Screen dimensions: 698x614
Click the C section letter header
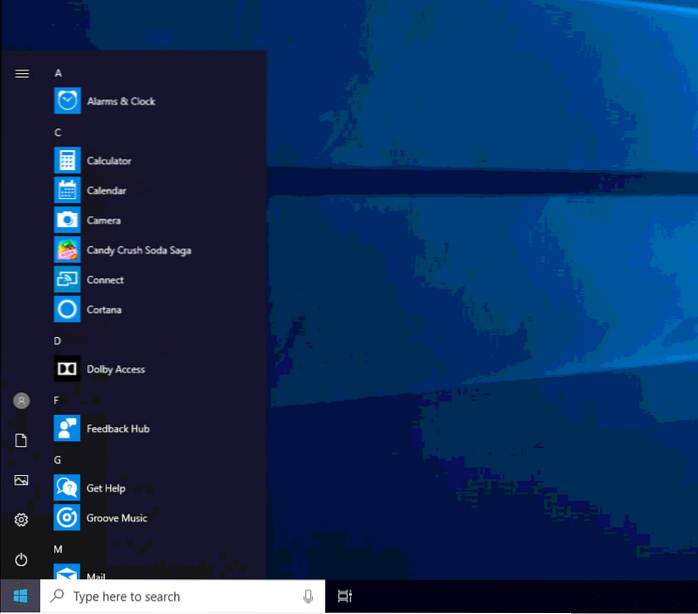click(x=58, y=132)
